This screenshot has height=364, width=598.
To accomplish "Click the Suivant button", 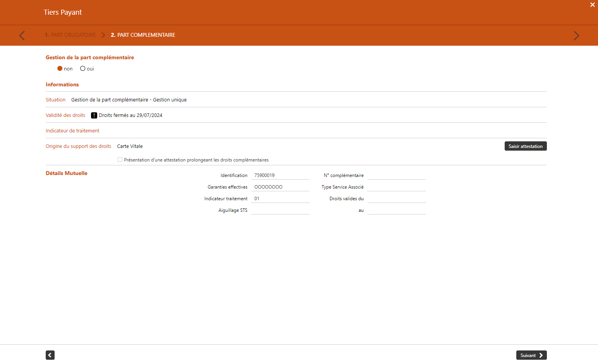I will 531,355.
